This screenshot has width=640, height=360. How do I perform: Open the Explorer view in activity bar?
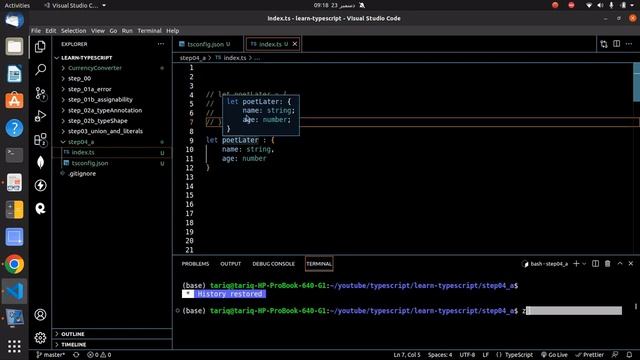pyautogui.click(x=40, y=47)
